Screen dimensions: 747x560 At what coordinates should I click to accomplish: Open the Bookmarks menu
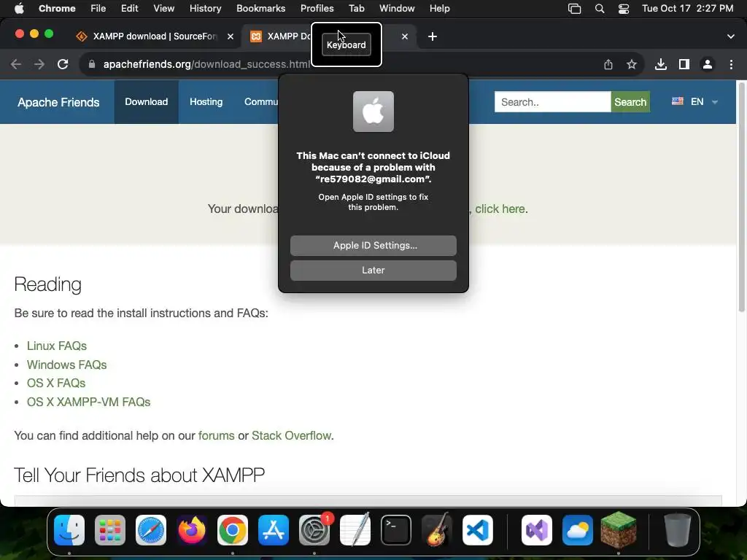260,9
